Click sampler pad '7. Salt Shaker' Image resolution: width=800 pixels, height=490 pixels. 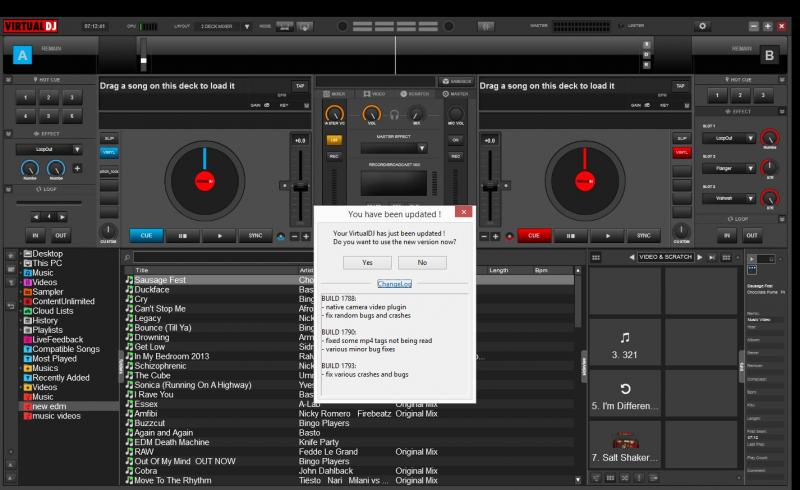click(x=624, y=444)
